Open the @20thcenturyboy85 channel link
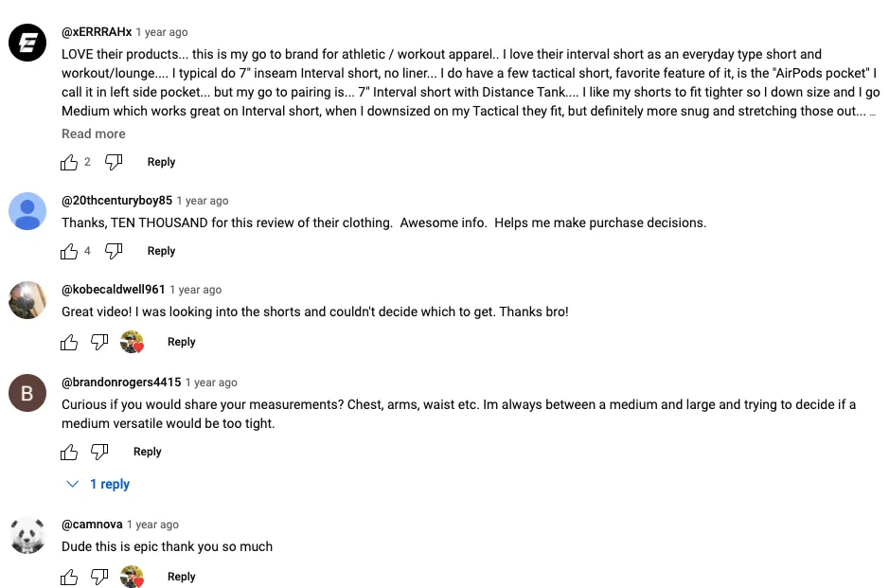Image resolution: width=889 pixels, height=588 pixels. pos(116,200)
